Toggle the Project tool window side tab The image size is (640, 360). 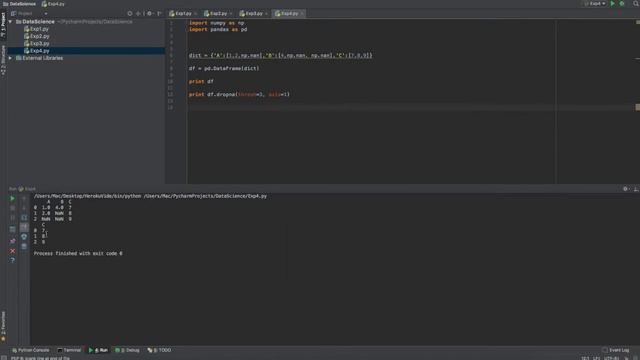3,25
